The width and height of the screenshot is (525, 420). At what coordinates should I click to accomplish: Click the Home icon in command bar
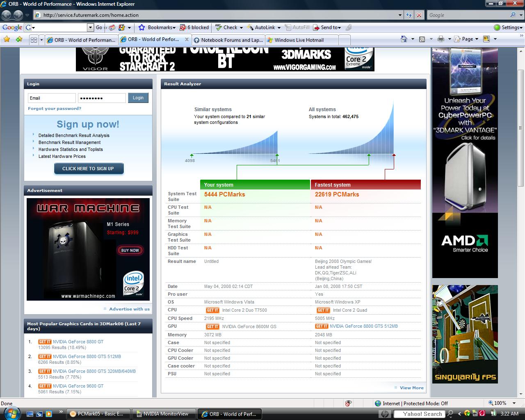(x=404, y=39)
